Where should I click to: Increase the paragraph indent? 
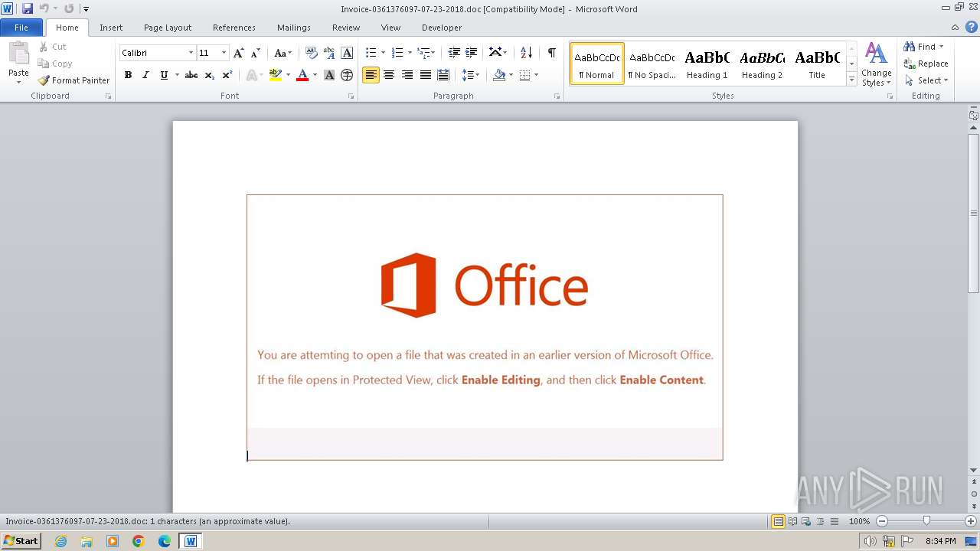(x=472, y=53)
